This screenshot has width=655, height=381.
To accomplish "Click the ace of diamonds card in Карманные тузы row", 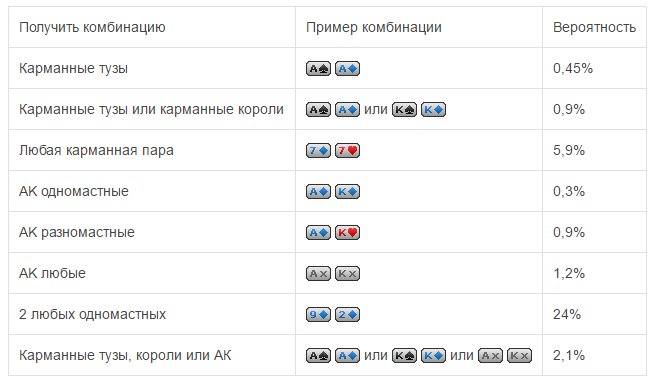I will (x=348, y=69).
